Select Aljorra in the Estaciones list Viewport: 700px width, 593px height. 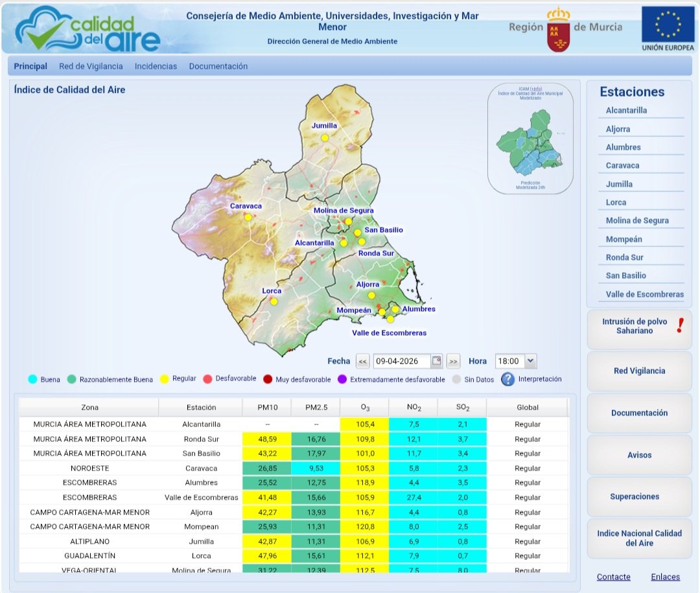click(x=618, y=129)
